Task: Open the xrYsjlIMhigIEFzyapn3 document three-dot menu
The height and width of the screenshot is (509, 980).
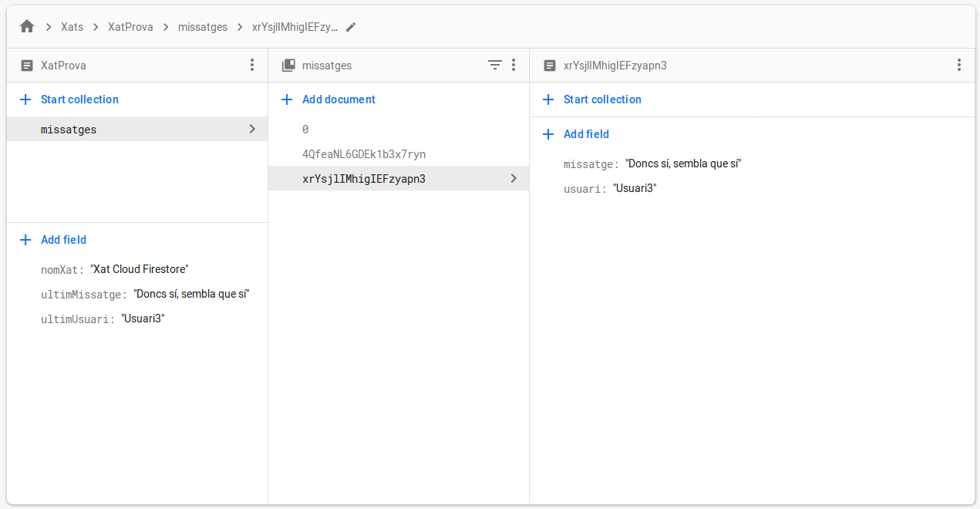Action: [958, 66]
